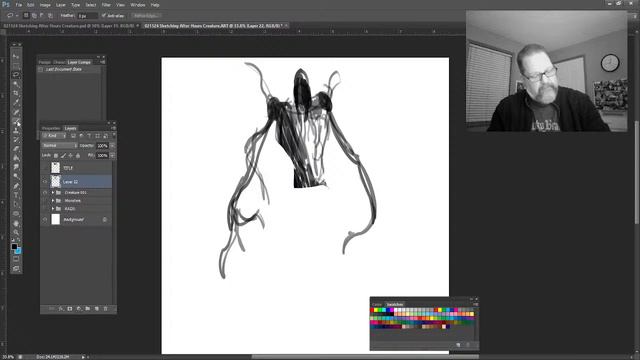Screen dimensions: 640x360
Task: Create new swatch in Swatches panel
Action: pos(459,345)
